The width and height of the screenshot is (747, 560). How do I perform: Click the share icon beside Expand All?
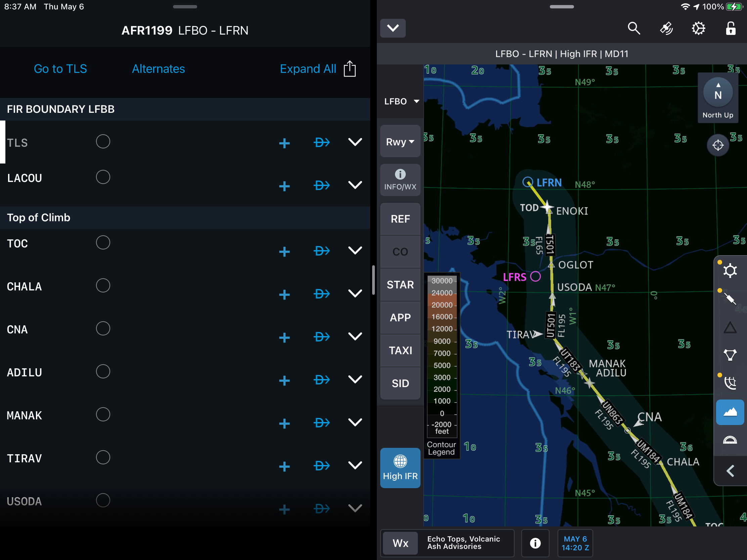[350, 69]
